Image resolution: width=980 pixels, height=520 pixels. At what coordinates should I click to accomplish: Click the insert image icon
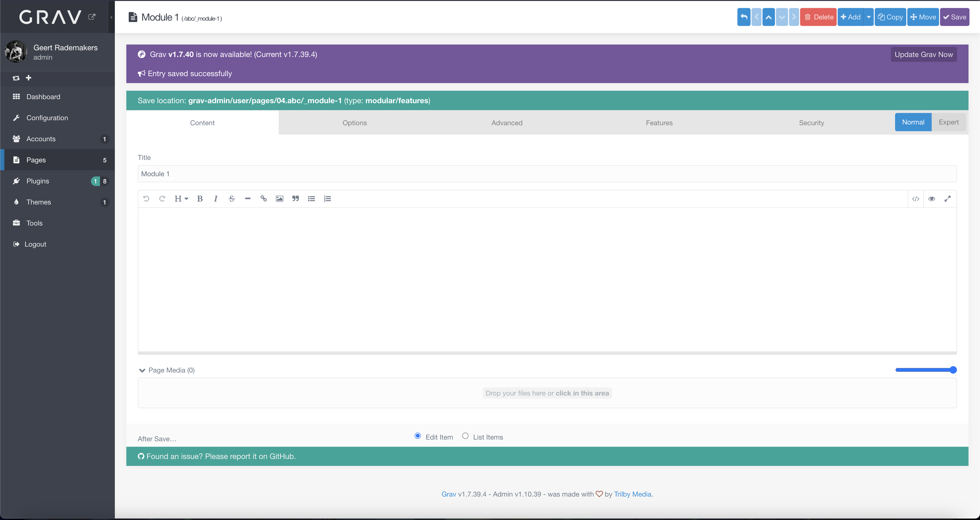(280, 199)
